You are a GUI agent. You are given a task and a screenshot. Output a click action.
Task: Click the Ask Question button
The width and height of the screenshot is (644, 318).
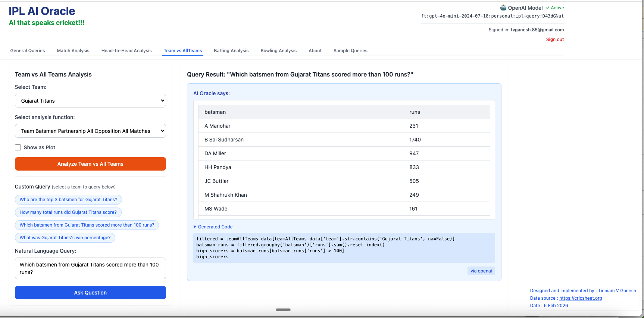[x=90, y=293]
